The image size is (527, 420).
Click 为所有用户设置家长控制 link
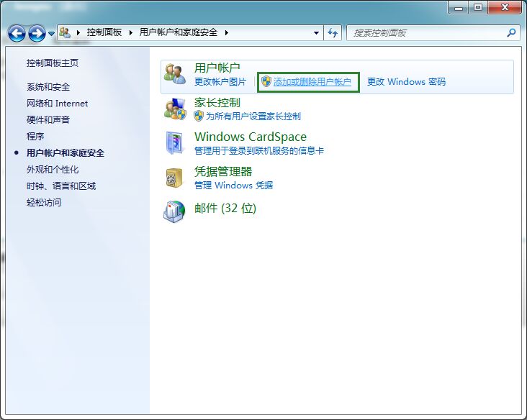[253, 117]
